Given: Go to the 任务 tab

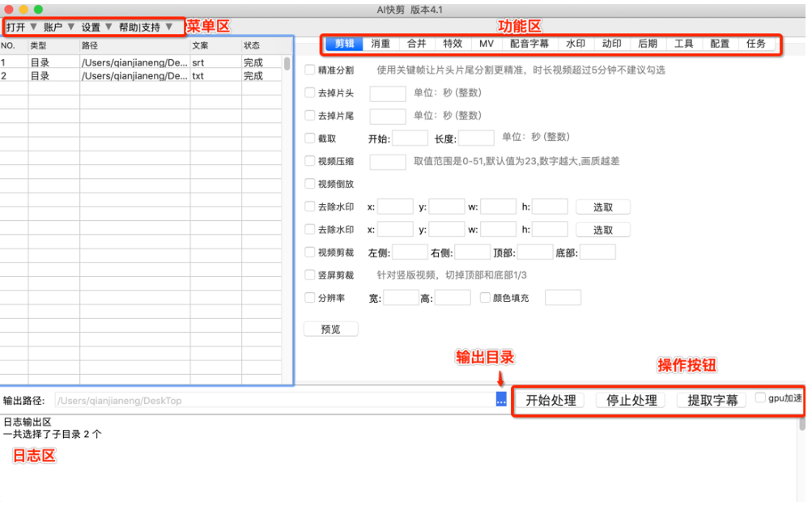Looking at the screenshot, I should [x=756, y=44].
